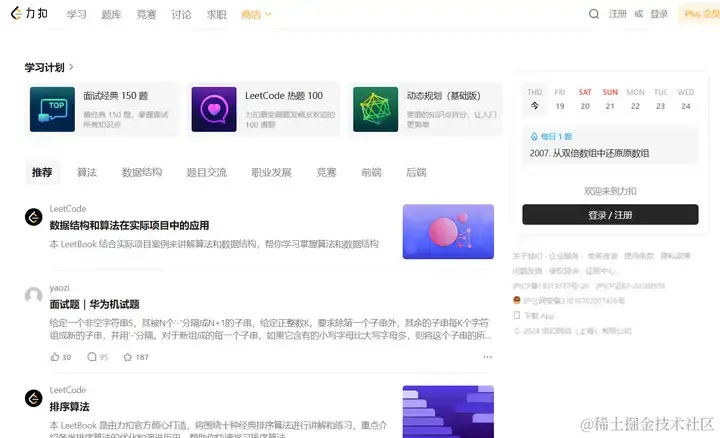
Task: Click the police badge icon in footer
Action: 517,300
